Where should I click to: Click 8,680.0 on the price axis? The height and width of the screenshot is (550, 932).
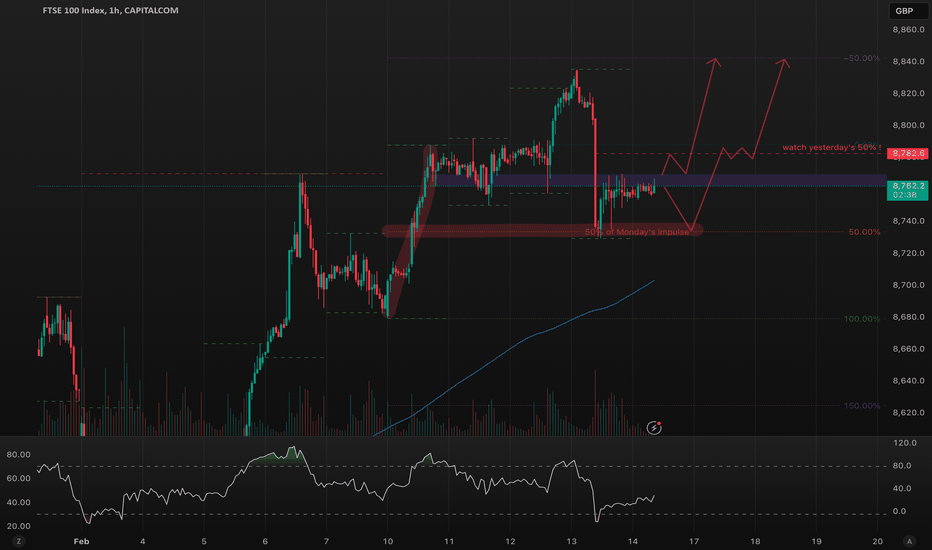[908, 317]
